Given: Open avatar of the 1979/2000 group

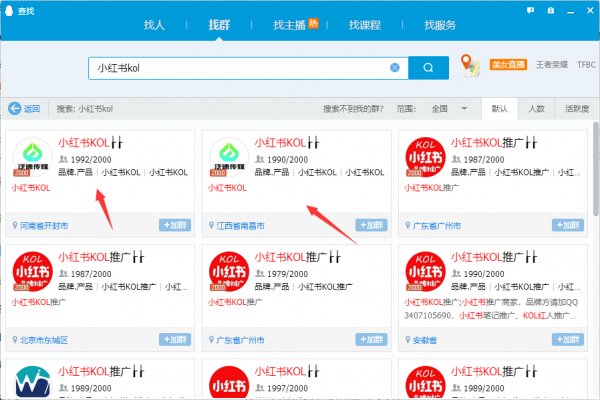Looking at the screenshot, I should pos(229,271).
